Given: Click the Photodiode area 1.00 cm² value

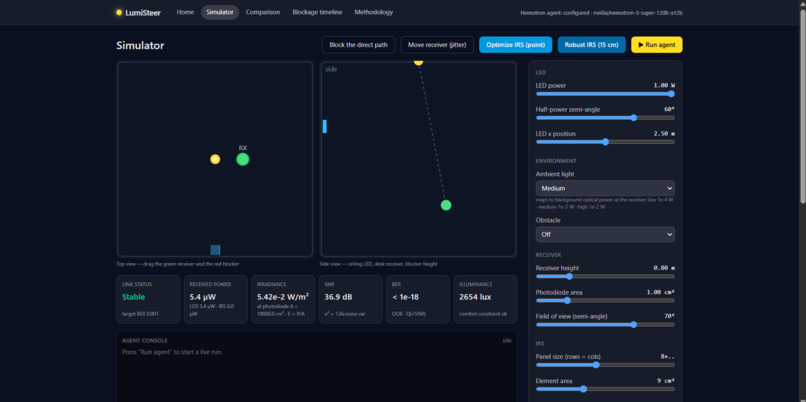Looking at the screenshot, I should click(x=661, y=292).
